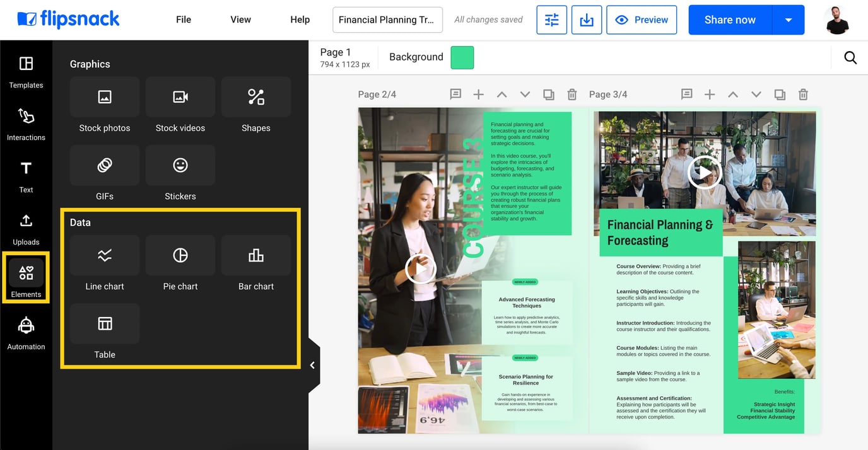Image resolution: width=868 pixels, height=450 pixels.
Task: Select the Automation sidebar icon
Action: 26,333
